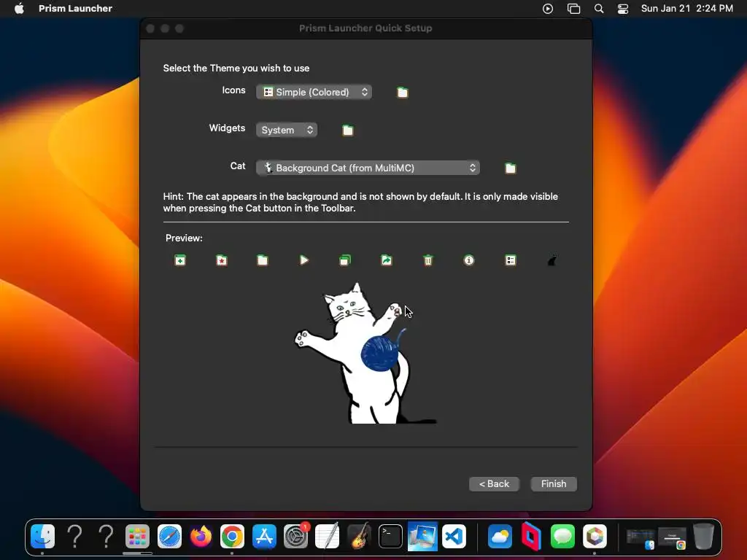Open Control Center in menu bar

pos(623,9)
